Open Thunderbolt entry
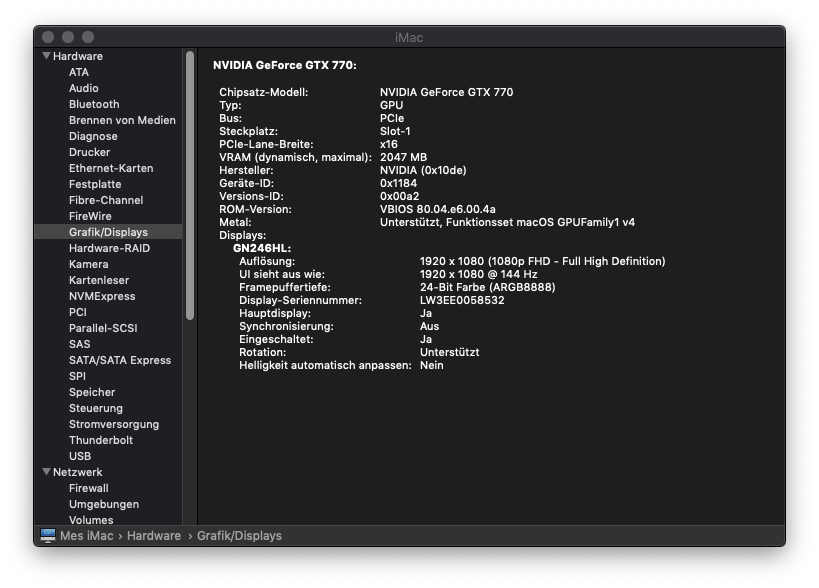 101,440
